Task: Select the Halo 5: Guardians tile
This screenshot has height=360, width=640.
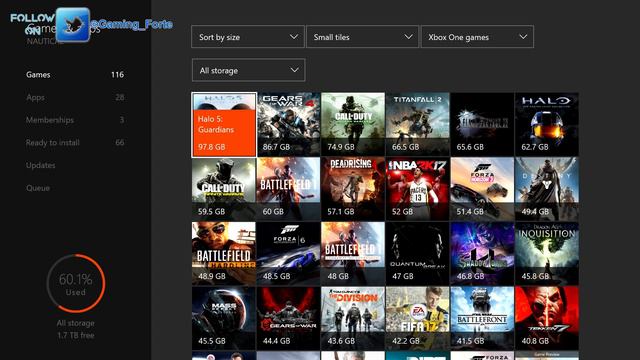Action: point(224,124)
